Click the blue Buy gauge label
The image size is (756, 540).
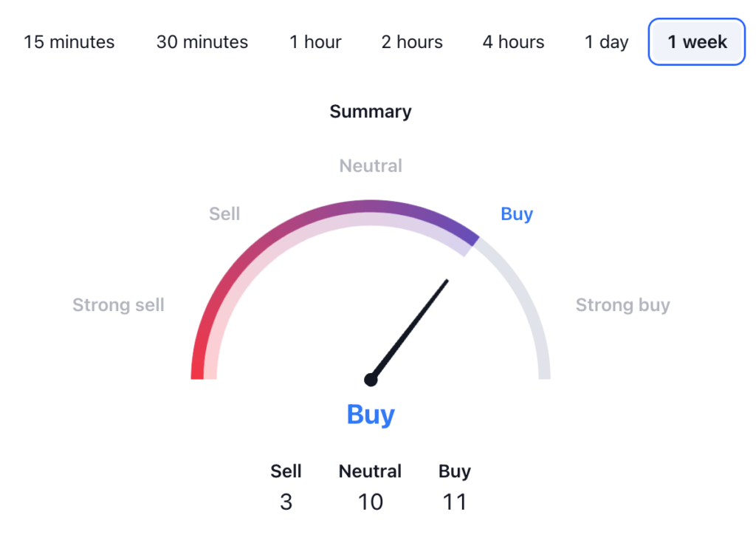click(517, 214)
